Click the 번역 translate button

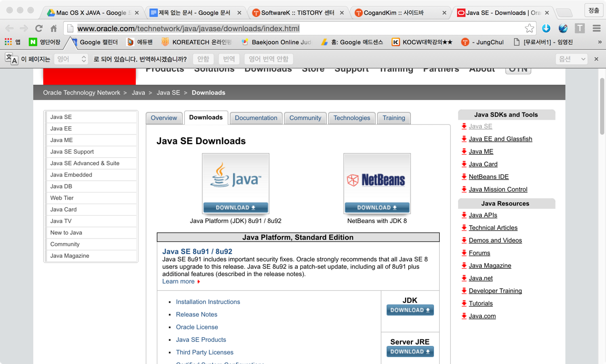[x=229, y=59]
